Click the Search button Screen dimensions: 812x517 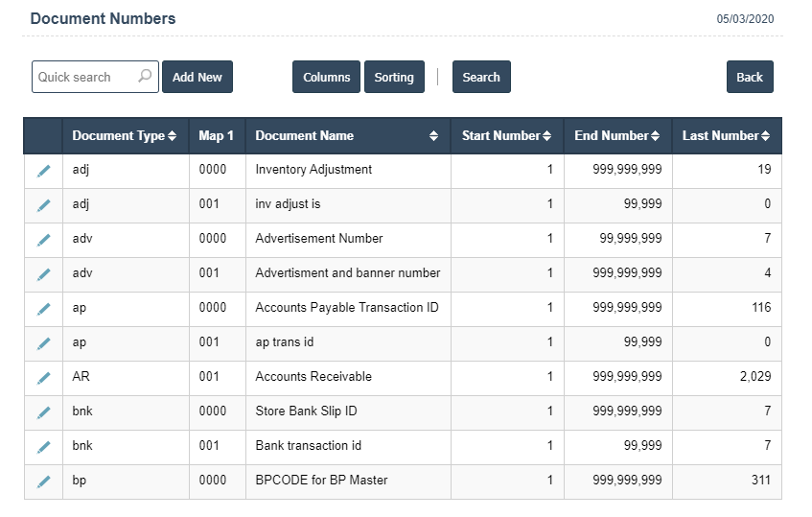(x=481, y=77)
